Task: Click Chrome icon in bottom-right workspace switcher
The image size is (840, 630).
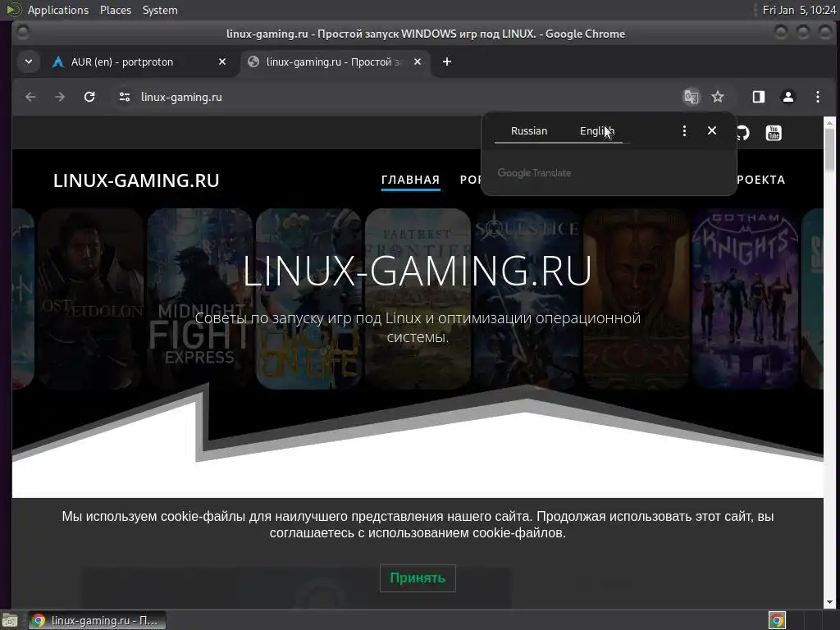Action: click(x=778, y=620)
